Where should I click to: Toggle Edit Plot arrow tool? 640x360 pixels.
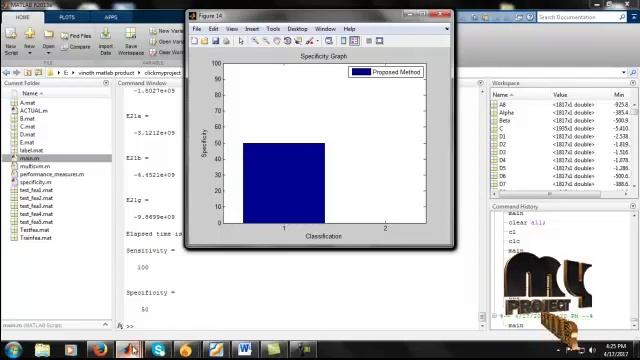pyautogui.click(x=241, y=41)
